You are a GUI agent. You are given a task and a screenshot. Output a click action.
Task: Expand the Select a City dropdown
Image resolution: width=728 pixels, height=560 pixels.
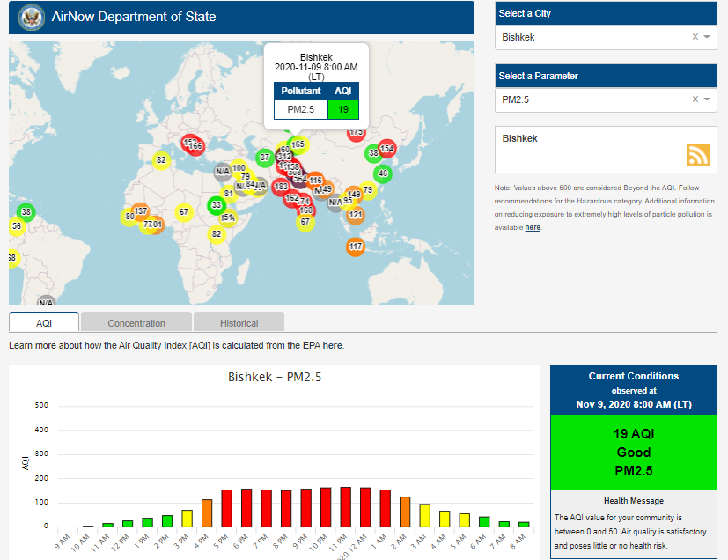click(x=707, y=37)
